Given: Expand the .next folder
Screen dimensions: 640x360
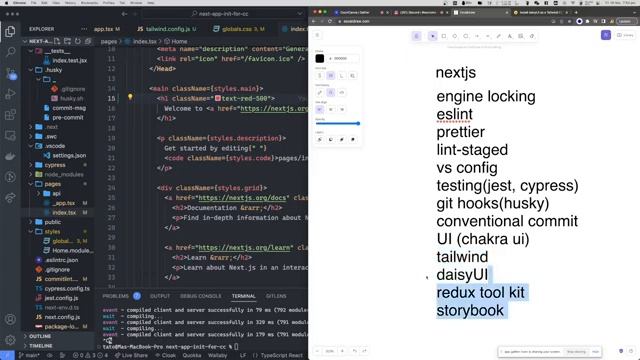Looking at the screenshot, I should pos(57,127).
